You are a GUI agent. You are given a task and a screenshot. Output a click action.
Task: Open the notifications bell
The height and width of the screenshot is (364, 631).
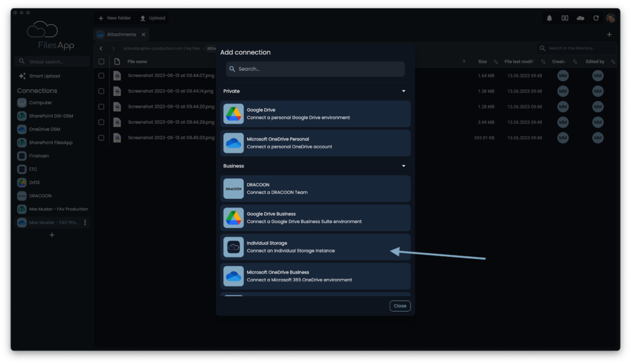(x=549, y=18)
